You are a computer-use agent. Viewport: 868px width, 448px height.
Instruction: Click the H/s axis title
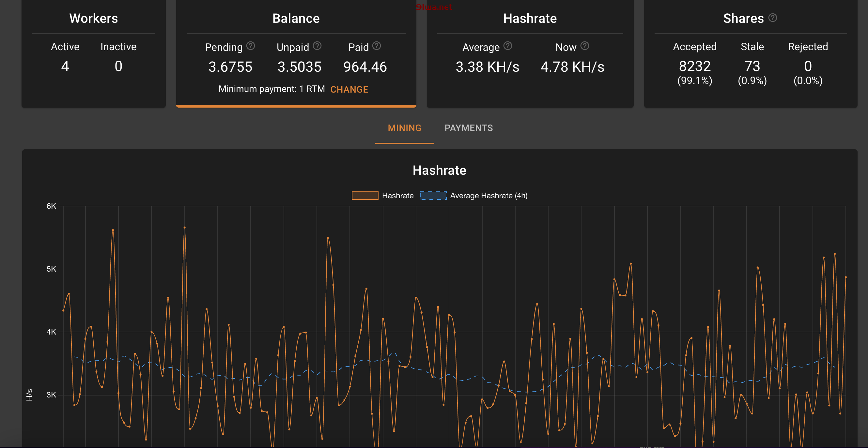point(29,395)
